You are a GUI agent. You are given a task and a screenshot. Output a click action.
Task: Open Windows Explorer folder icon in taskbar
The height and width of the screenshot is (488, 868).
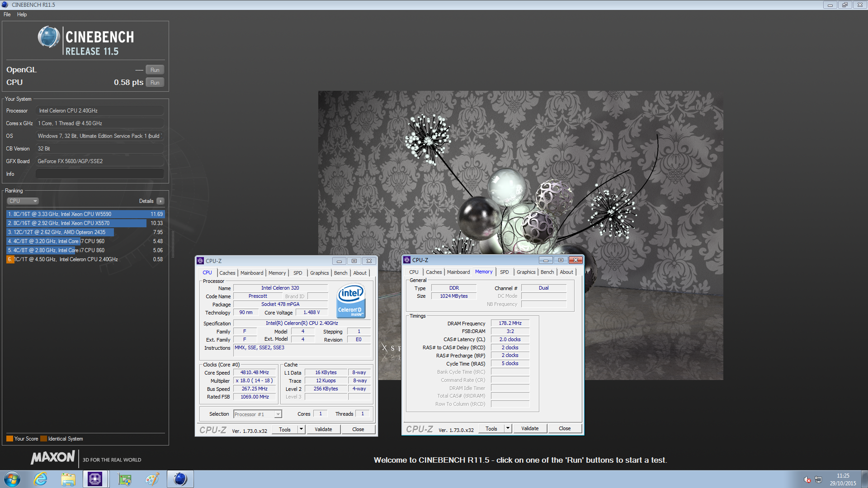pyautogui.click(x=68, y=479)
